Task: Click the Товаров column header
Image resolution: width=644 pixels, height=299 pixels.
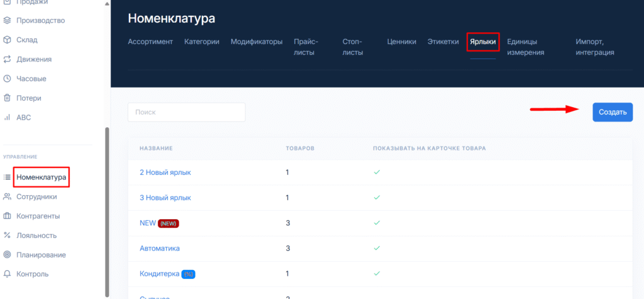Action: 300,148
